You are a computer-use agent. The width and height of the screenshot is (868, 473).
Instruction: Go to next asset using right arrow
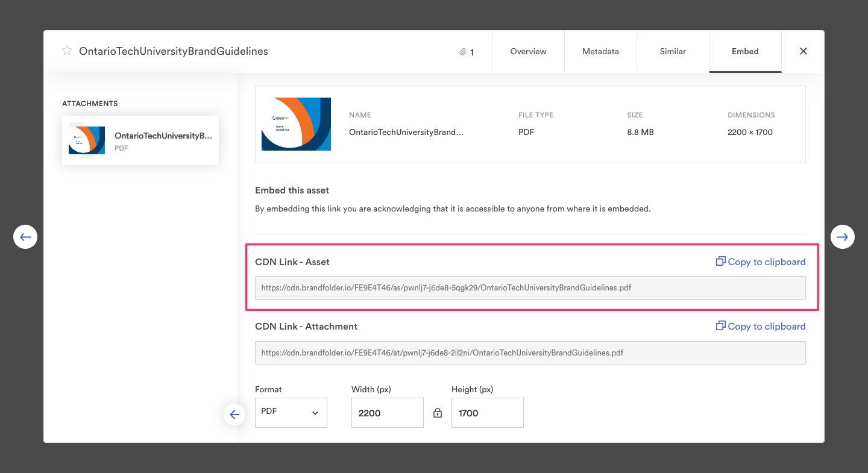(842, 237)
